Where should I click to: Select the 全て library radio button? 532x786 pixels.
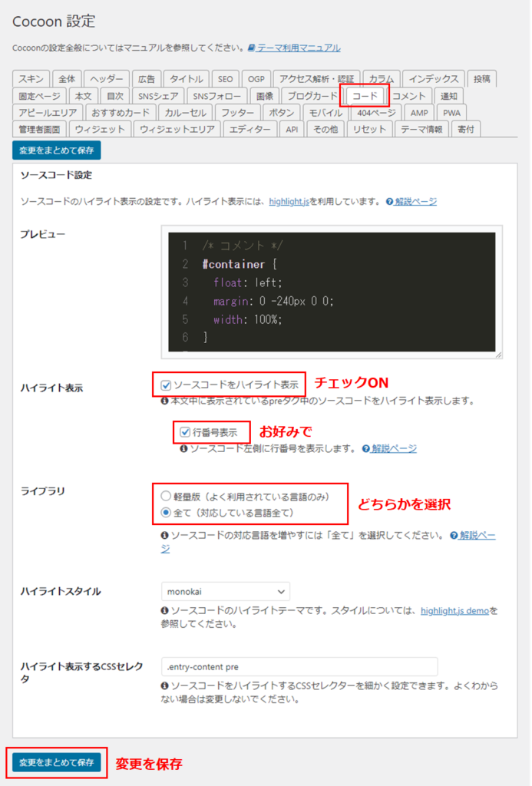pos(166,512)
